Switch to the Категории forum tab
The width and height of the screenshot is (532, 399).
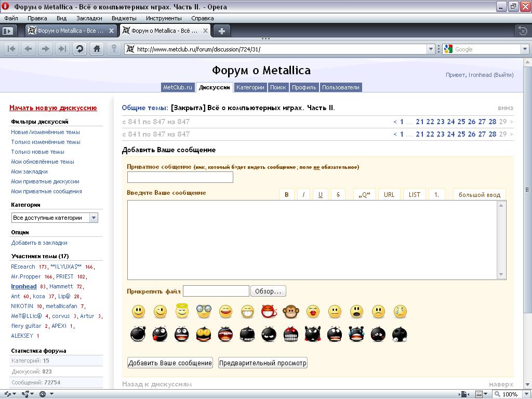tap(250, 87)
